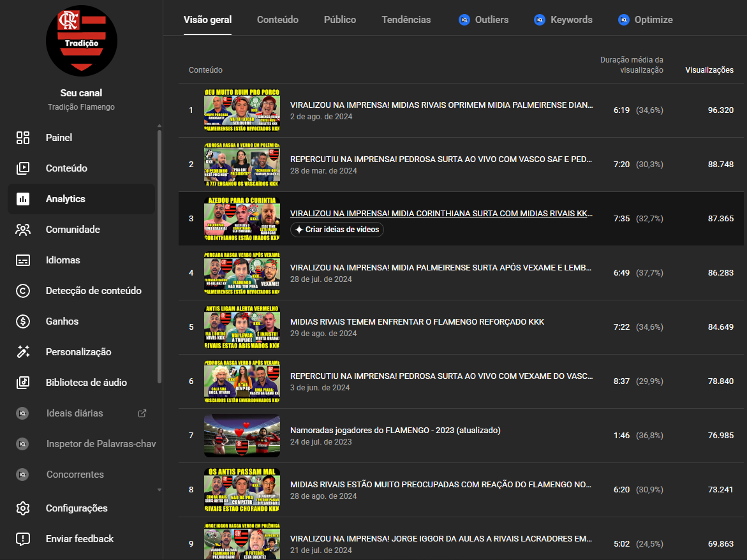
Task: Click the Painel dashboard icon
Action: (x=23, y=138)
